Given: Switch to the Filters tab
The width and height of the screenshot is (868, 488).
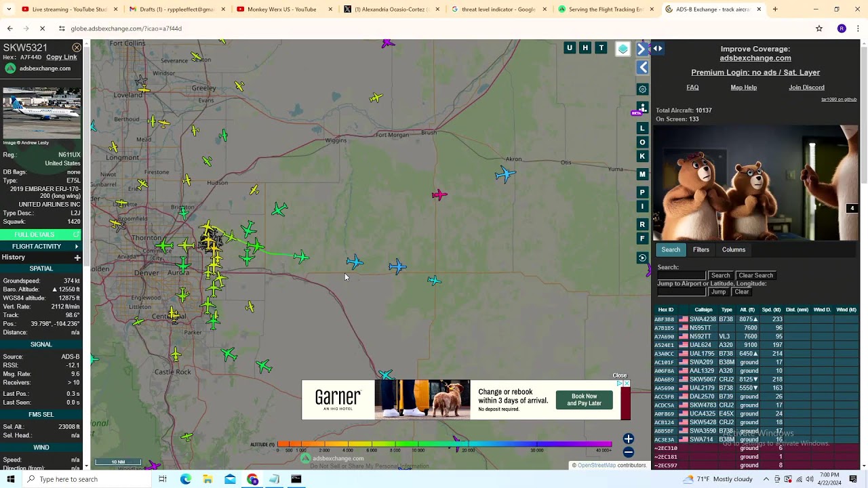Looking at the screenshot, I should (701, 249).
